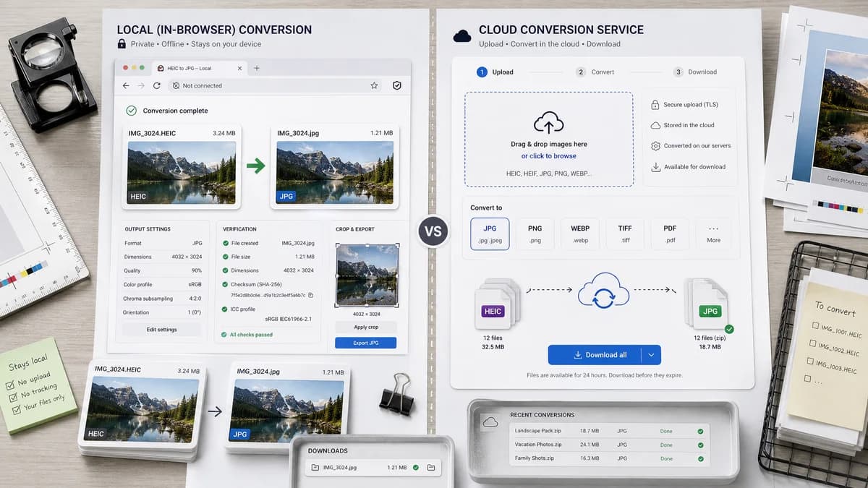Click the cloud icon beside Recent Conversions
This screenshot has width=868, height=488.
[490, 422]
